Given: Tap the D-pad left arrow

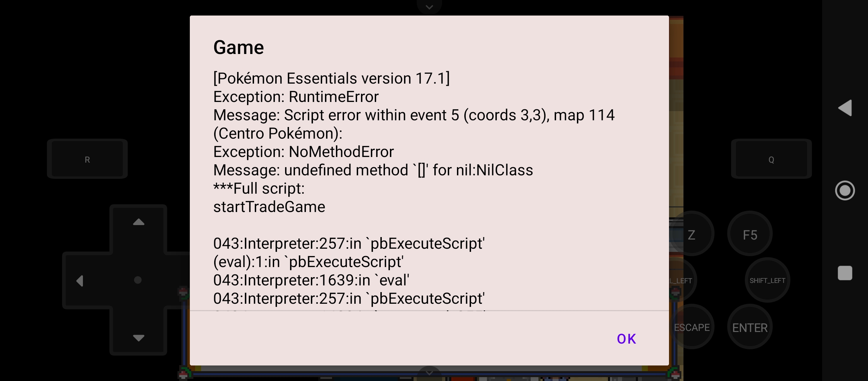Looking at the screenshot, I should (x=80, y=281).
